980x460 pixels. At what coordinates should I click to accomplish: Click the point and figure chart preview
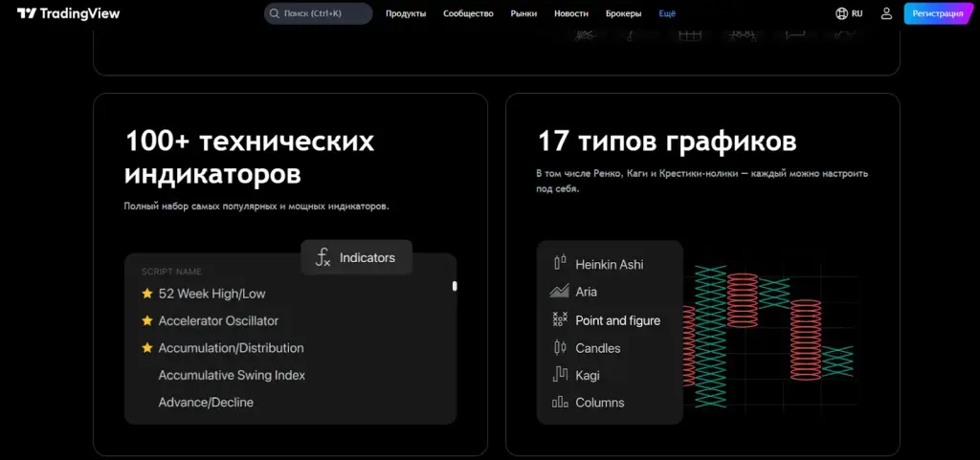pos(770,337)
